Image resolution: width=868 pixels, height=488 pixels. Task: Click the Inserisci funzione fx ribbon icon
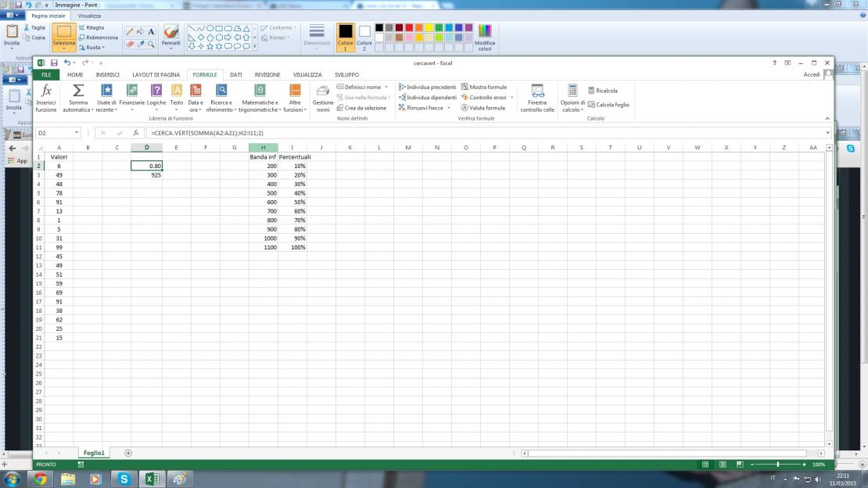tap(46, 91)
